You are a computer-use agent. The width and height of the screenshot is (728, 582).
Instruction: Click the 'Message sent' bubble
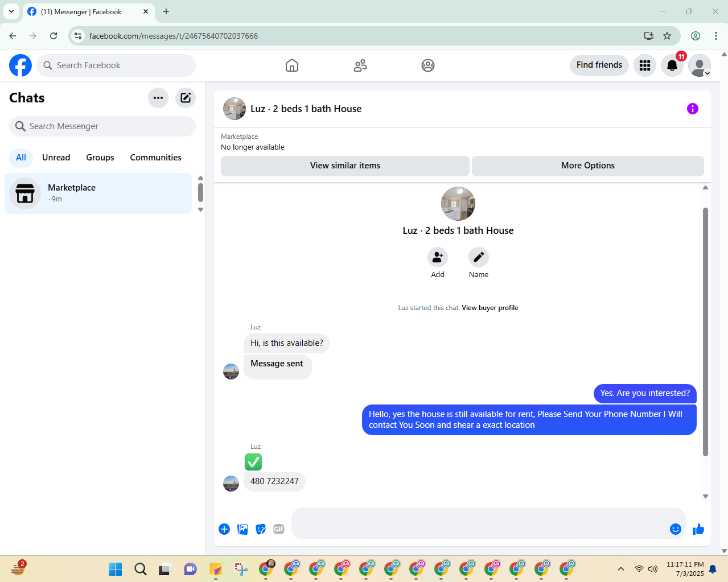click(x=278, y=366)
